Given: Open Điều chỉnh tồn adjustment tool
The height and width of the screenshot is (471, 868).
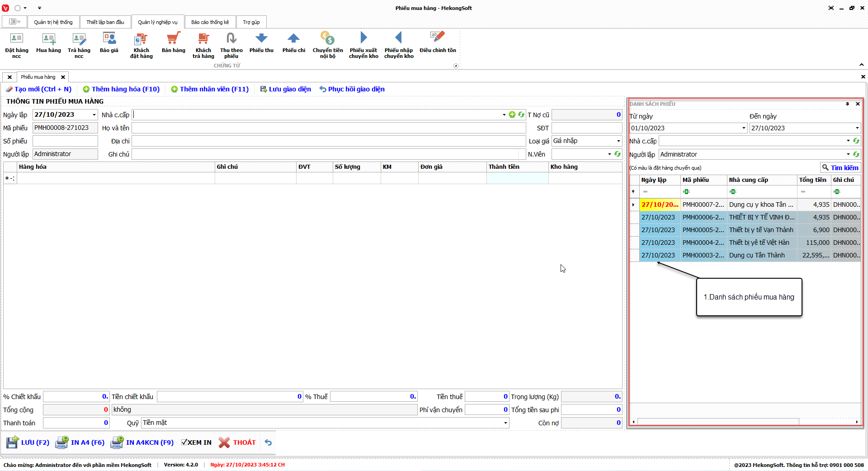Looking at the screenshot, I should pyautogui.click(x=437, y=43).
